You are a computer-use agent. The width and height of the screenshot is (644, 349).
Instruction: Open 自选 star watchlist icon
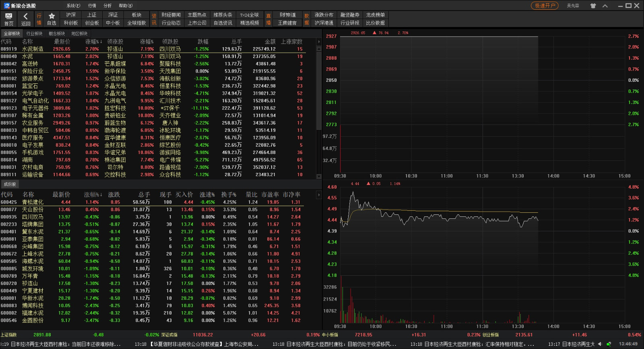[x=52, y=19]
